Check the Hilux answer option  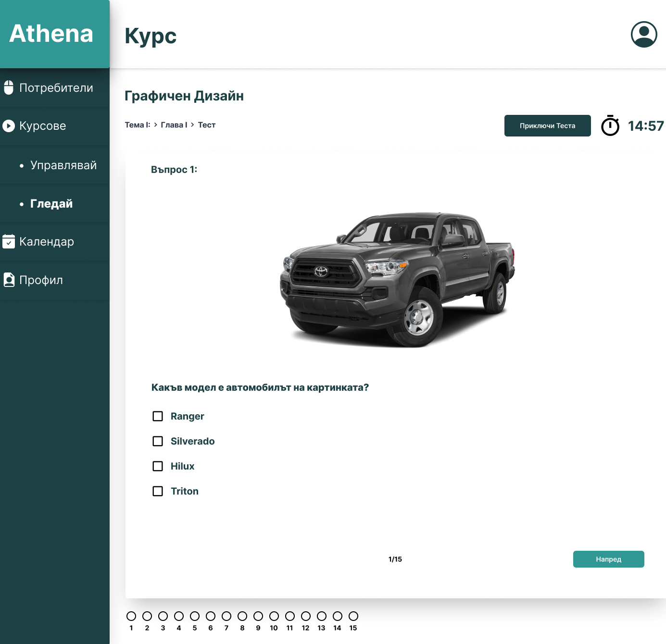click(x=158, y=466)
